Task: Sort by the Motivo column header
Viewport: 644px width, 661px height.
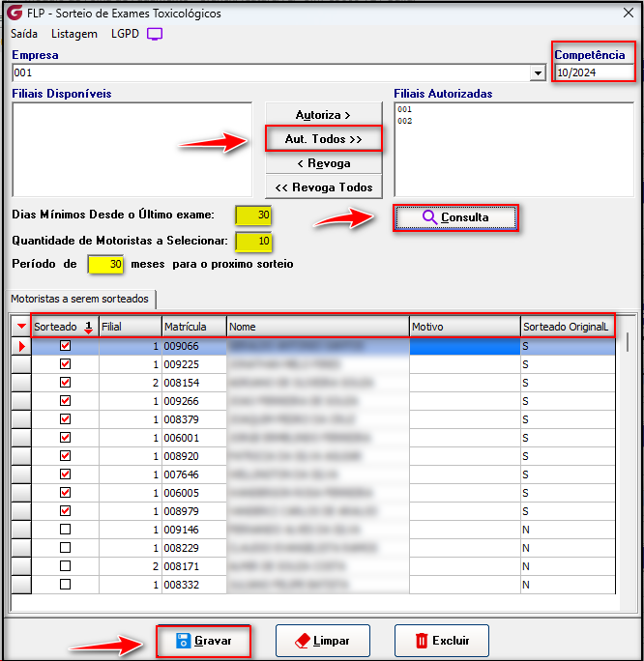Action: pos(465,327)
